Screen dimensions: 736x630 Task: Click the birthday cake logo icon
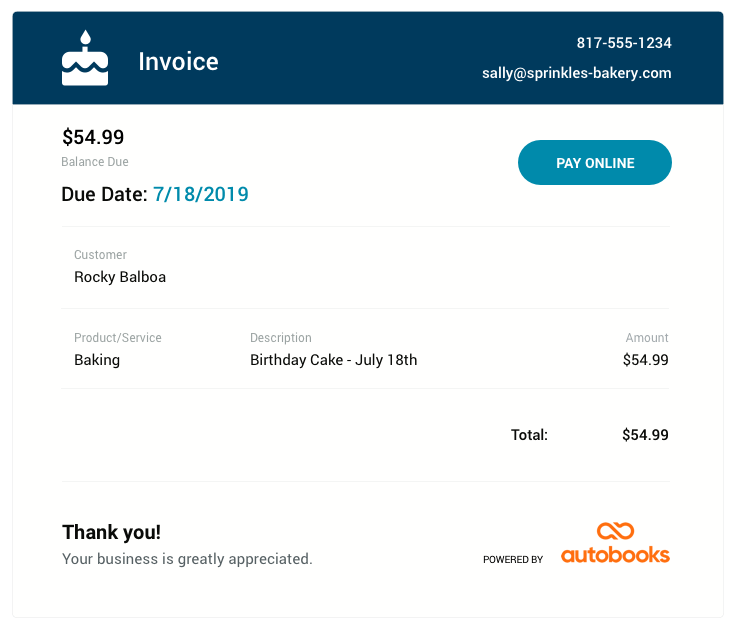pos(85,59)
